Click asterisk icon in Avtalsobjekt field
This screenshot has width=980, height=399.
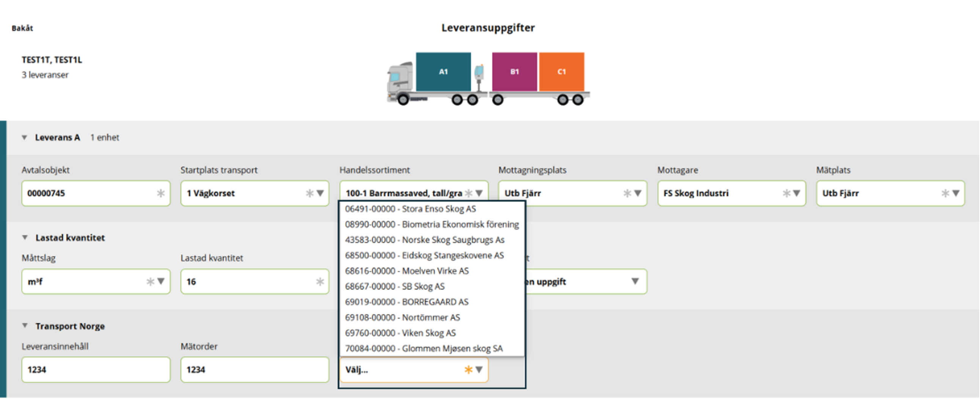pos(161,193)
